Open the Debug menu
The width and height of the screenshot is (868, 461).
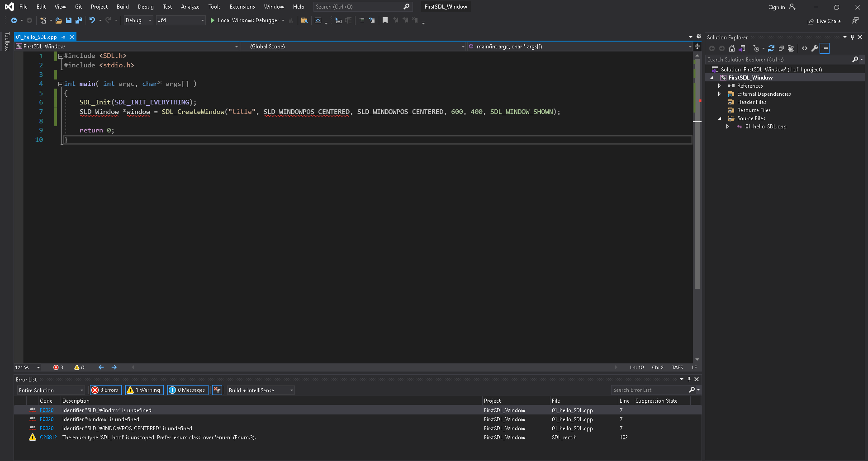146,7
